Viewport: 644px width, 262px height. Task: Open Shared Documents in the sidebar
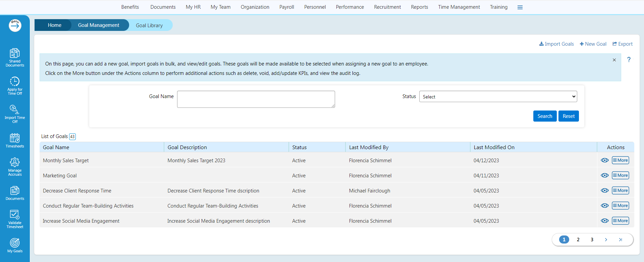[x=15, y=57]
